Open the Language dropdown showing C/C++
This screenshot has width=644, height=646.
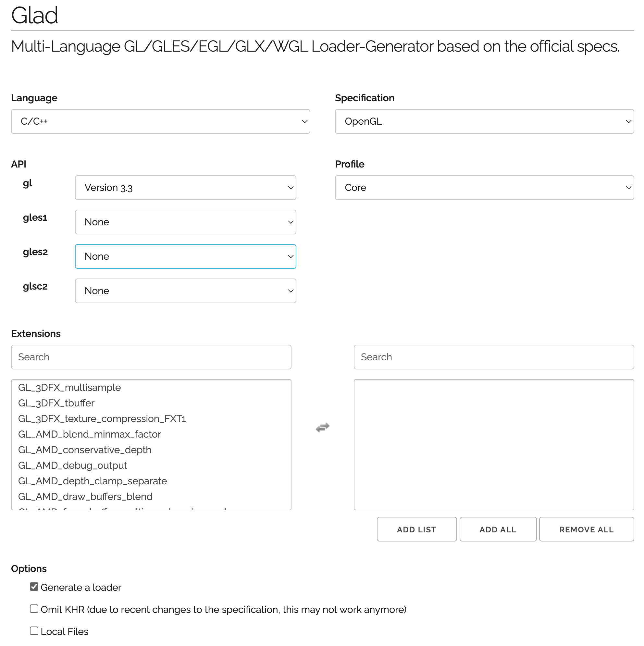click(160, 121)
